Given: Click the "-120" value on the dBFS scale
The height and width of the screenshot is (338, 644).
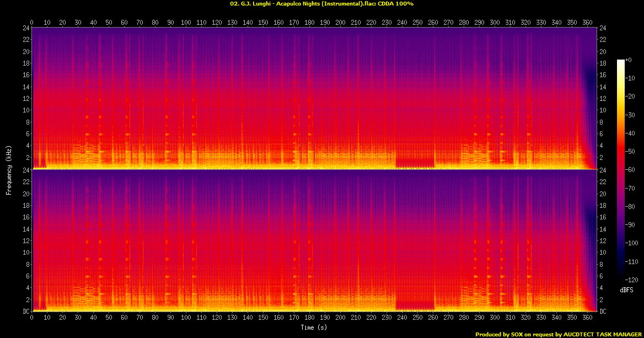Looking at the screenshot, I should (632, 280).
